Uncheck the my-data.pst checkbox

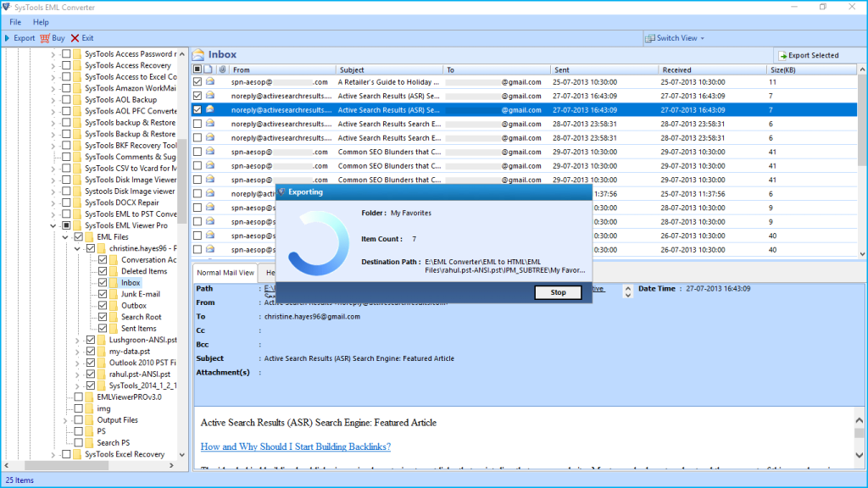[91, 352]
